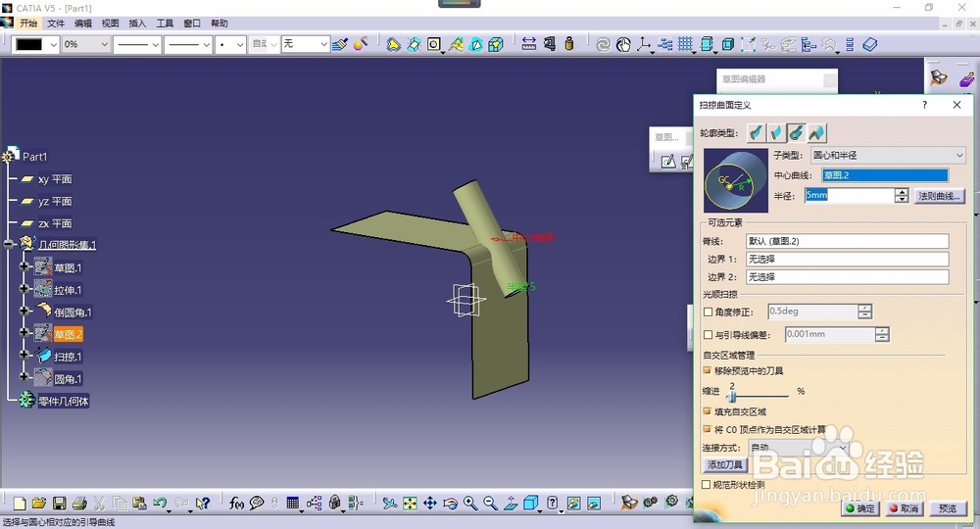Click the black color swatch
The image size is (980, 529).
(28, 44)
